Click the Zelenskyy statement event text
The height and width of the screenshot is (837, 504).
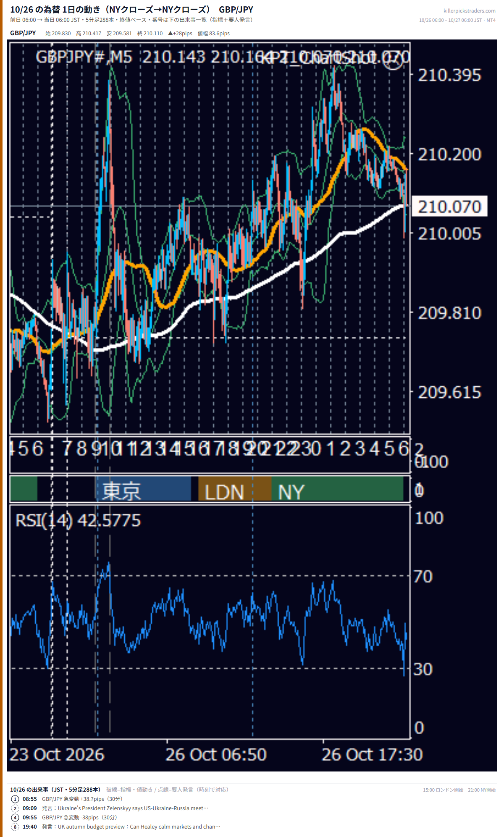click(125, 808)
